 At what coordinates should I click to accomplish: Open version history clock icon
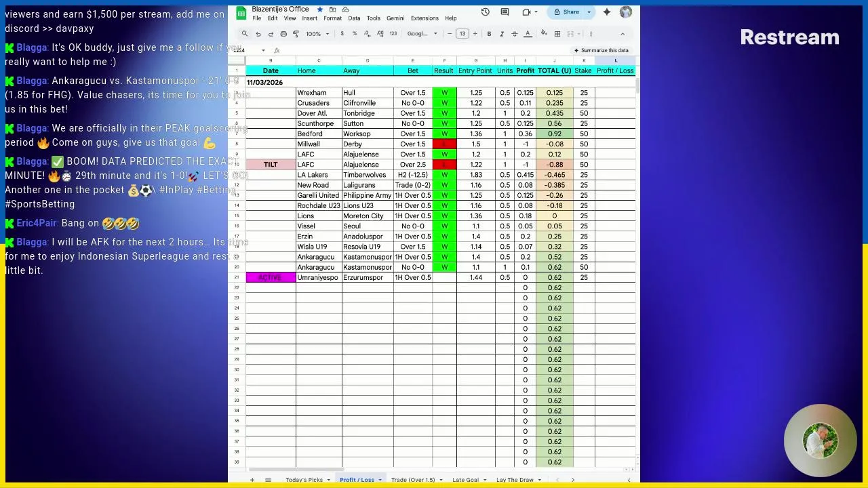click(486, 12)
